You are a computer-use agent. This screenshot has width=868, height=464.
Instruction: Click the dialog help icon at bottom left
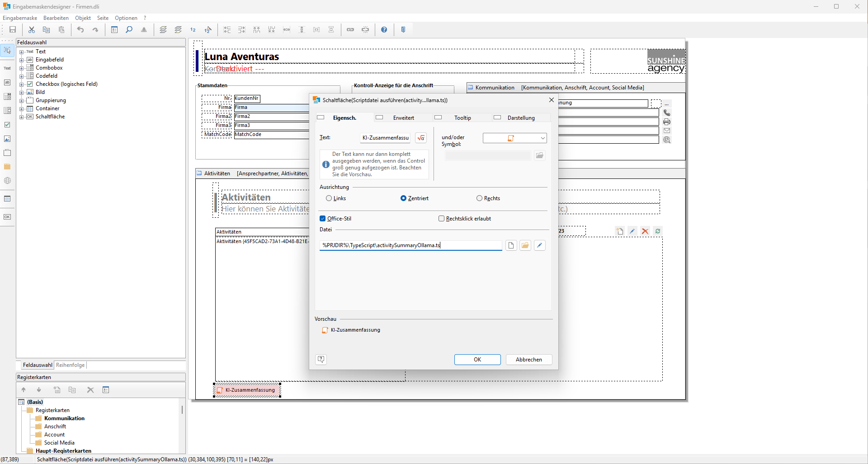[321, 359]
